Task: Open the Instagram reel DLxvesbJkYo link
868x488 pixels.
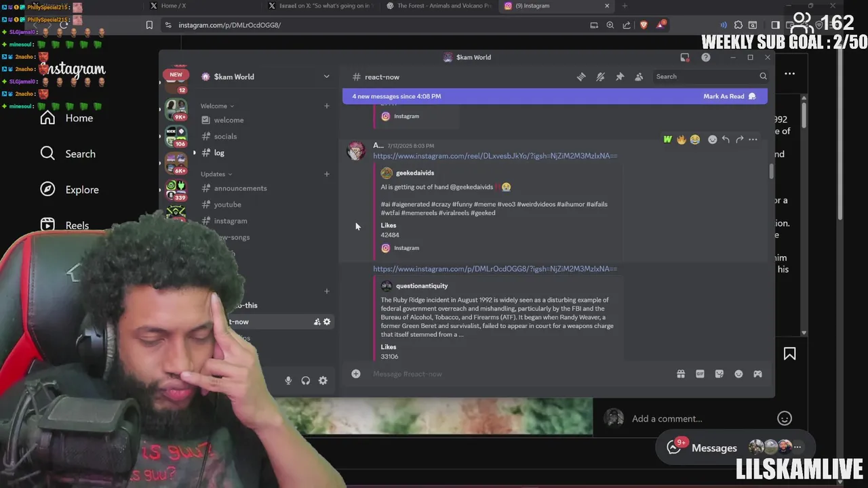Action: [495, 156]
